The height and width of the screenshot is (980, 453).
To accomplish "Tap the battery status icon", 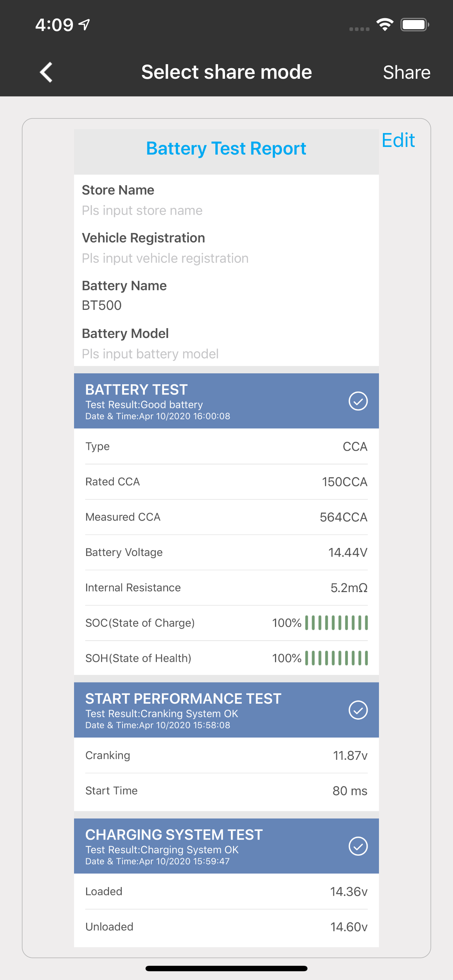I will coord(415,25).
